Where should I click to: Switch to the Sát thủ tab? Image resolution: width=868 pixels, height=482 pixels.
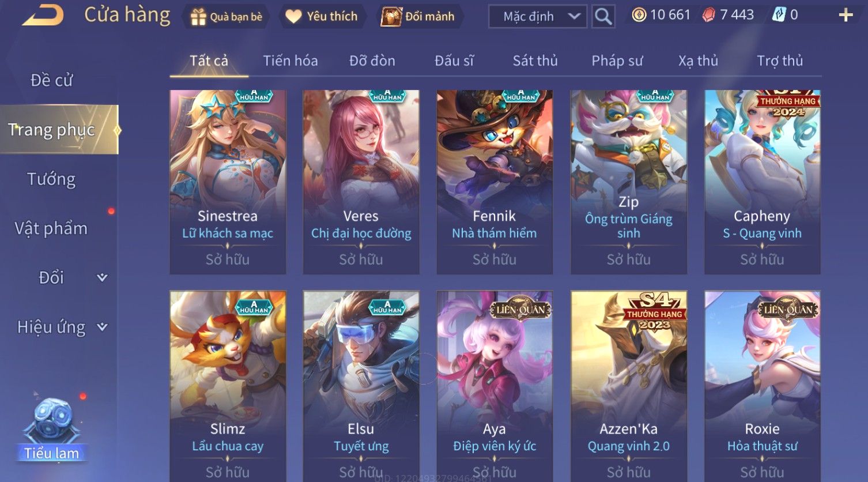coord(535,61)
